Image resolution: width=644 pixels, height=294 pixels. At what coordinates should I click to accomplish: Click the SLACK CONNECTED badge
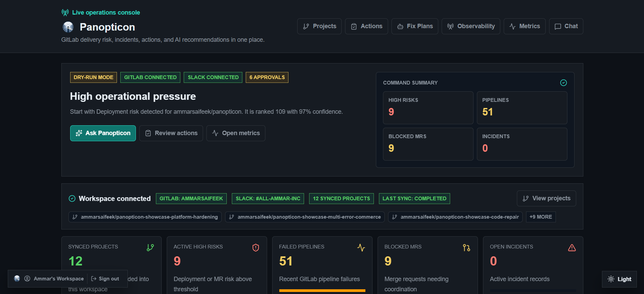pyautogui.click(x=213, y=77)
